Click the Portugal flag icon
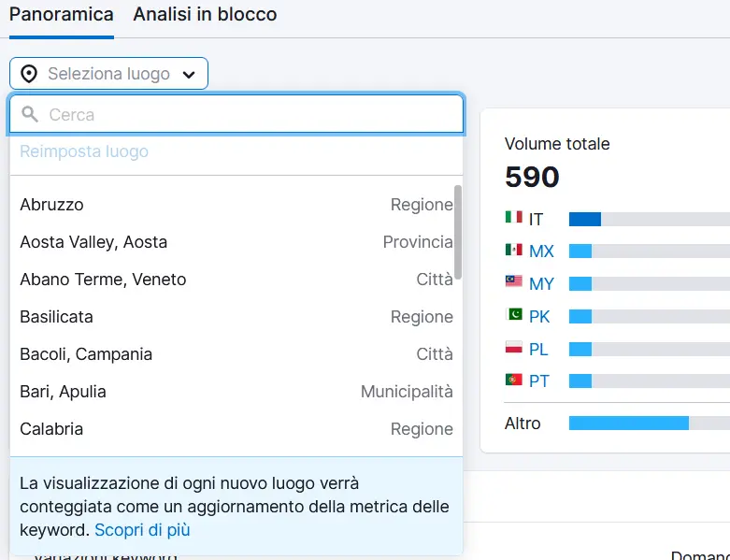730x560 pixels. point(513,381)
